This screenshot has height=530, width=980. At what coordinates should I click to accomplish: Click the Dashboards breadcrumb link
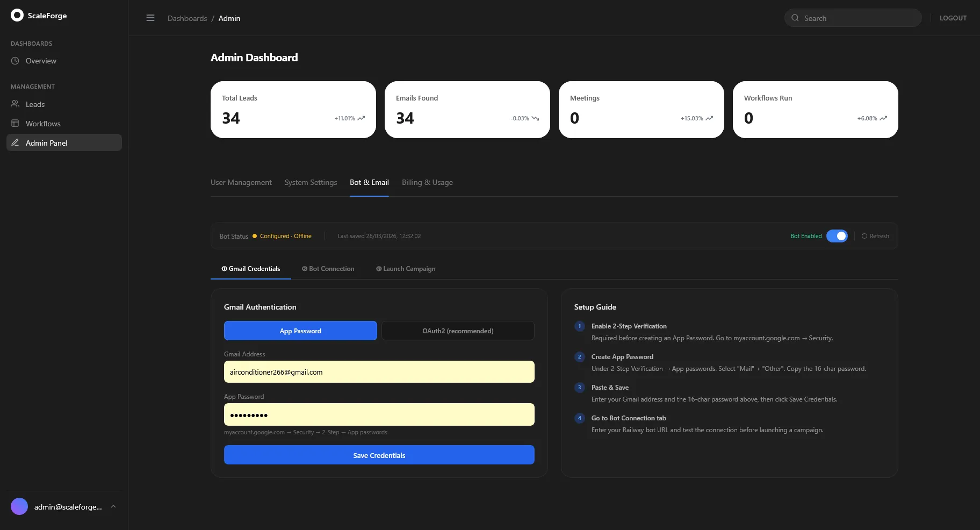(x=187, y=18)
